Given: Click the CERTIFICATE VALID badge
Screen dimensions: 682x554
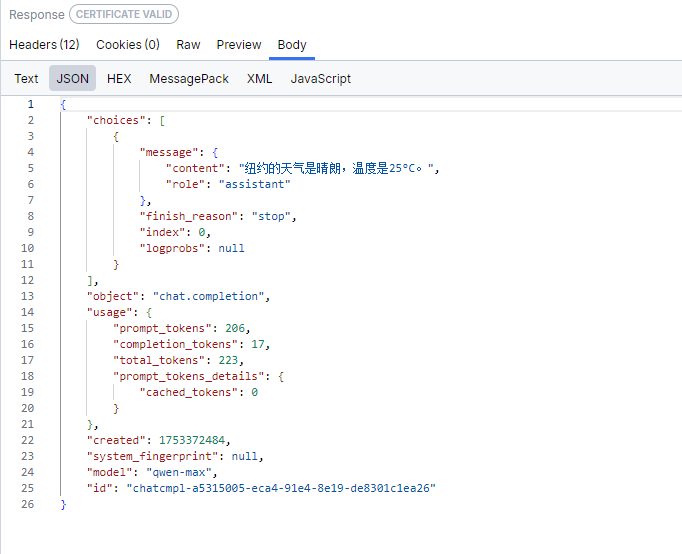Looking at the screenshot, I should coord(124,14).
